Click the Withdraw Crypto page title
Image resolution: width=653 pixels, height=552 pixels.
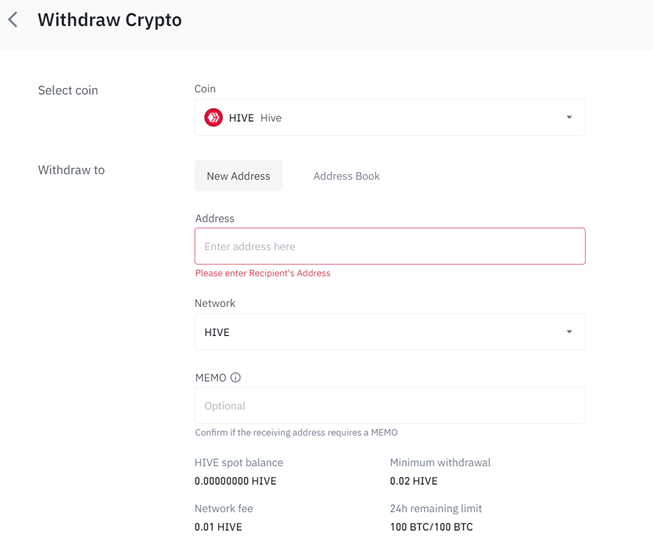(110, 20)
